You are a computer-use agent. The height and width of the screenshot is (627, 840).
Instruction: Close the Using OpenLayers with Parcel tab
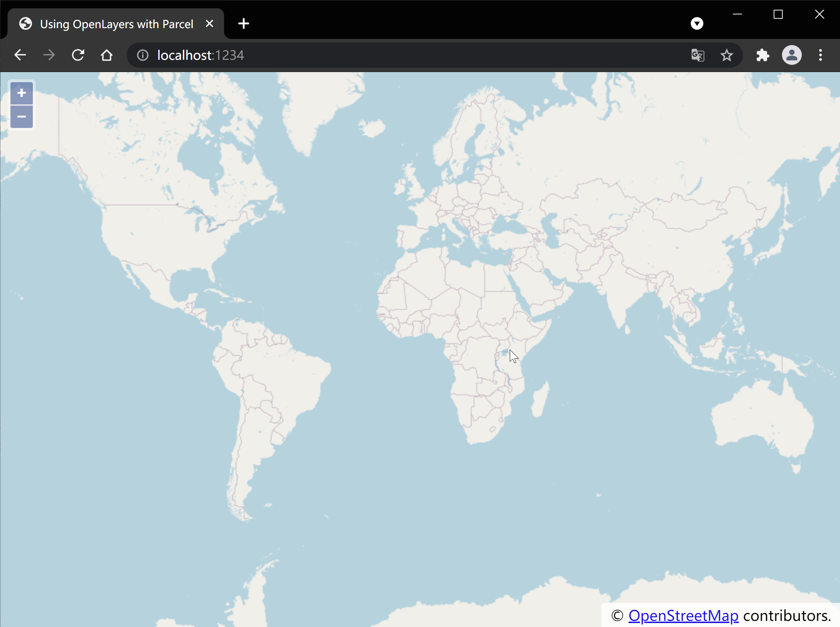pyautogui.click(x=209, y=23)
